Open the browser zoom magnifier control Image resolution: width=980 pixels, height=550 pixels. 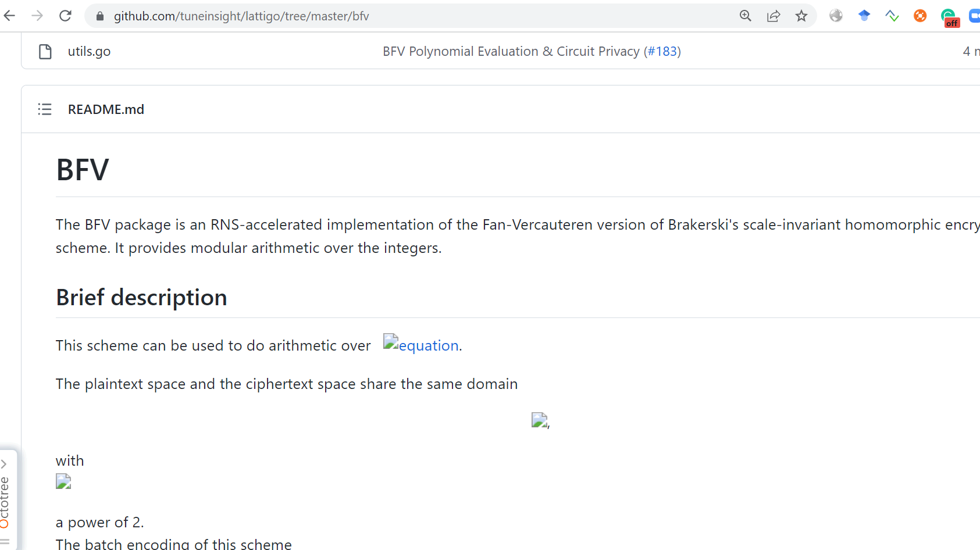point(746,16)
